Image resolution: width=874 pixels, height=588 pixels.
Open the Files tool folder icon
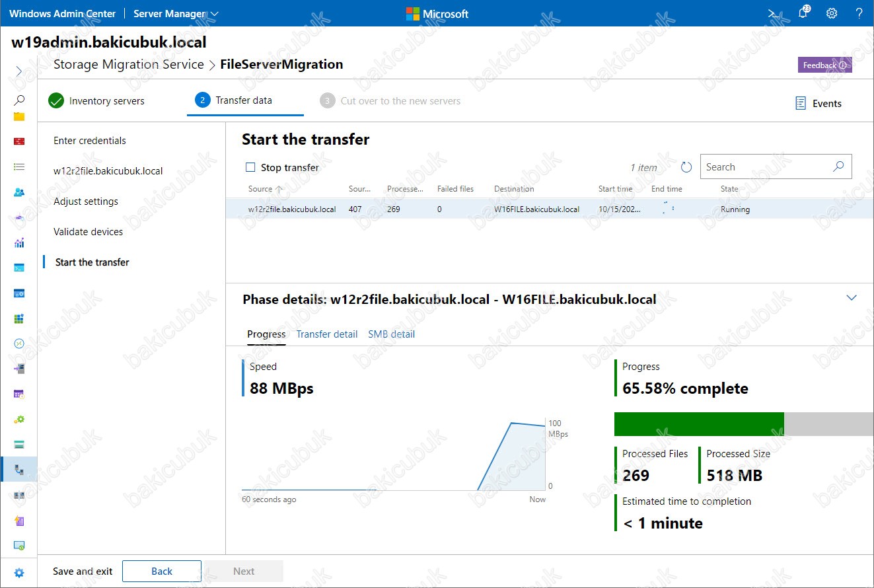pyautogui.click(x=19, y=116)
